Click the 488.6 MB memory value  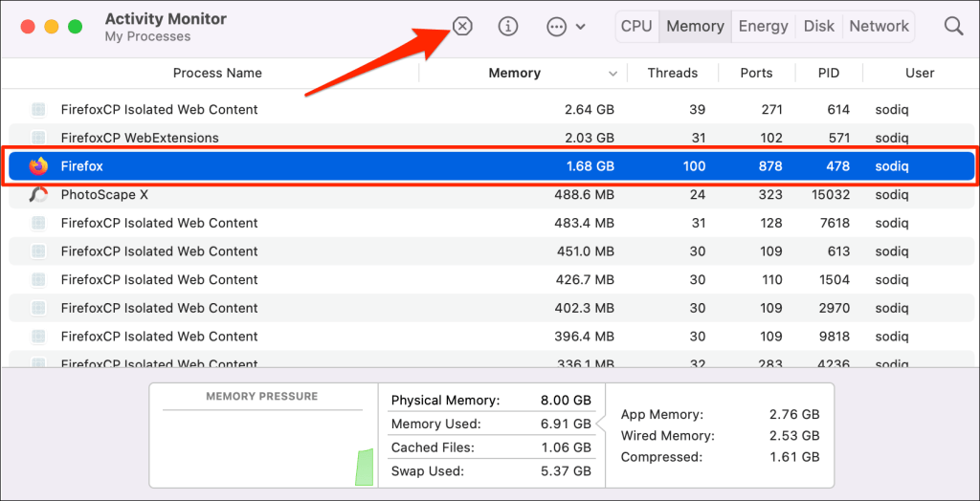point(585,195)
